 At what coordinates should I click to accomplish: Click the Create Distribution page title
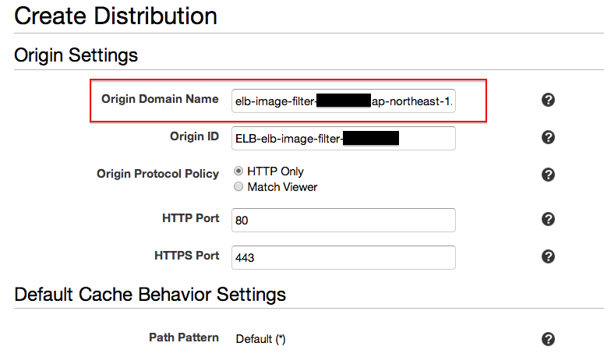pyautogui.click(x=116, y=16)
